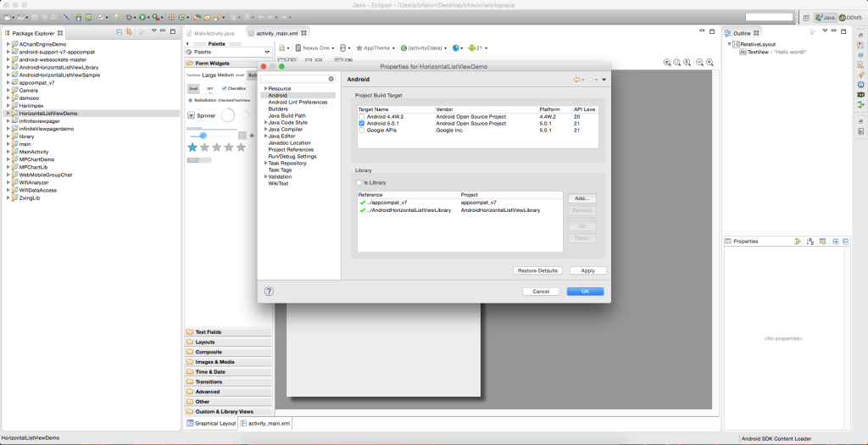Select Java Build Path in dialog tree
Viewport: 868px width, 445px height.
click(287, 115)
